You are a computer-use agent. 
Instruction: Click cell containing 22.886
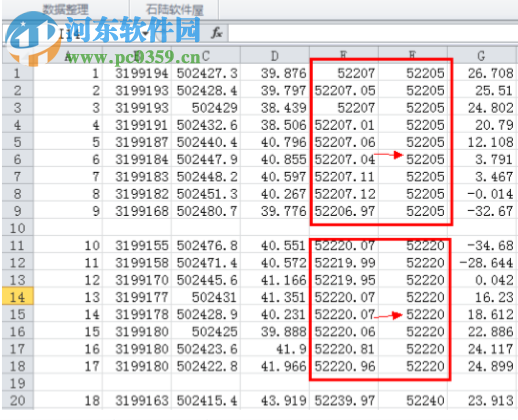[481, 332]
